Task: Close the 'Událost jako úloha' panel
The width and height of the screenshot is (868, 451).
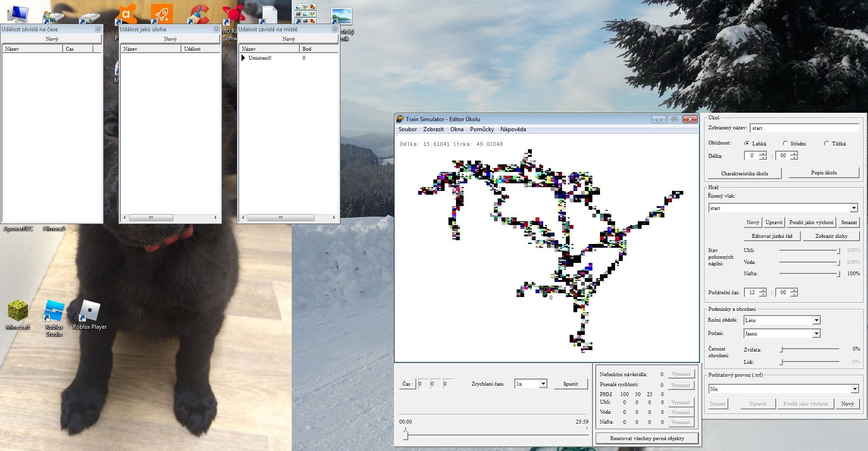Action: pyautogui.click(x=216, y=29)
